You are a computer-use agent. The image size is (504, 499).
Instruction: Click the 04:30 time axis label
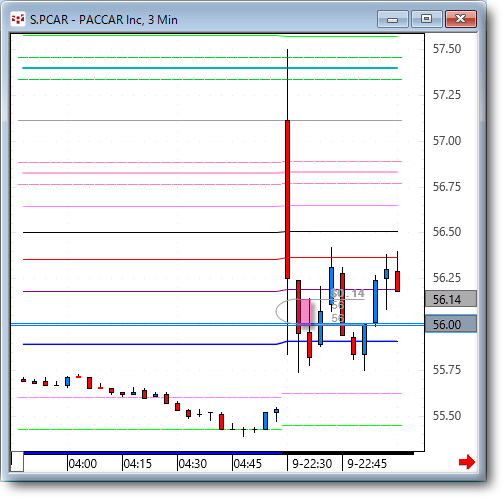[192, 464]
